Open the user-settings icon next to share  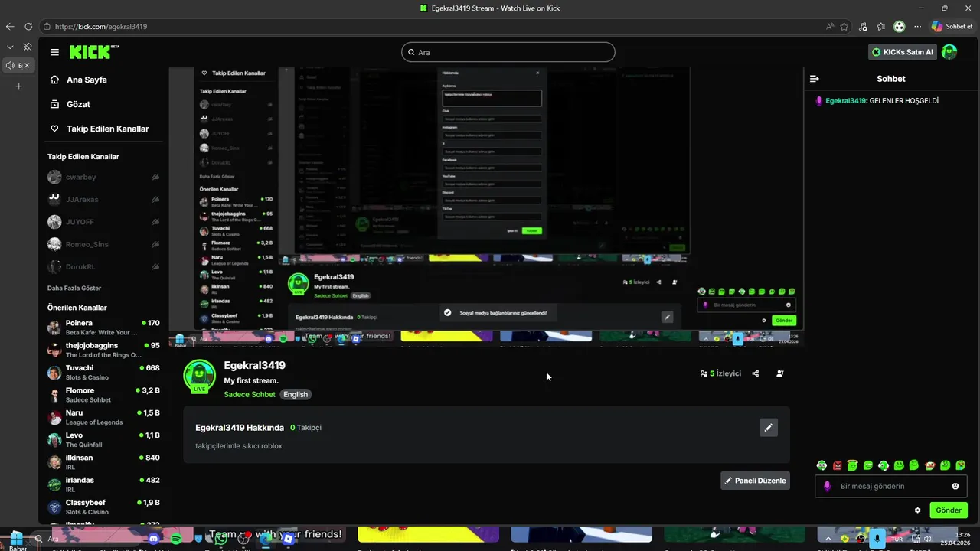coord(780,373)
